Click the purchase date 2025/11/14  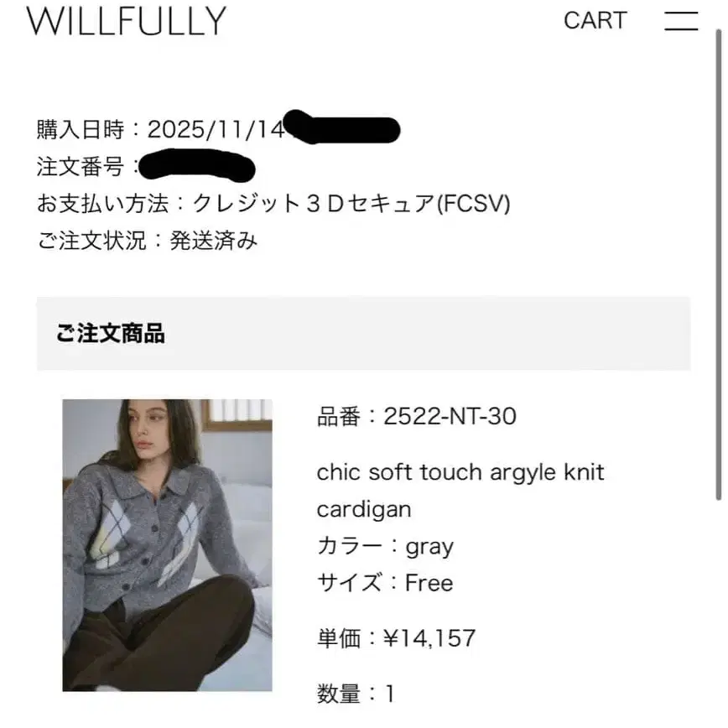point(216,129)
